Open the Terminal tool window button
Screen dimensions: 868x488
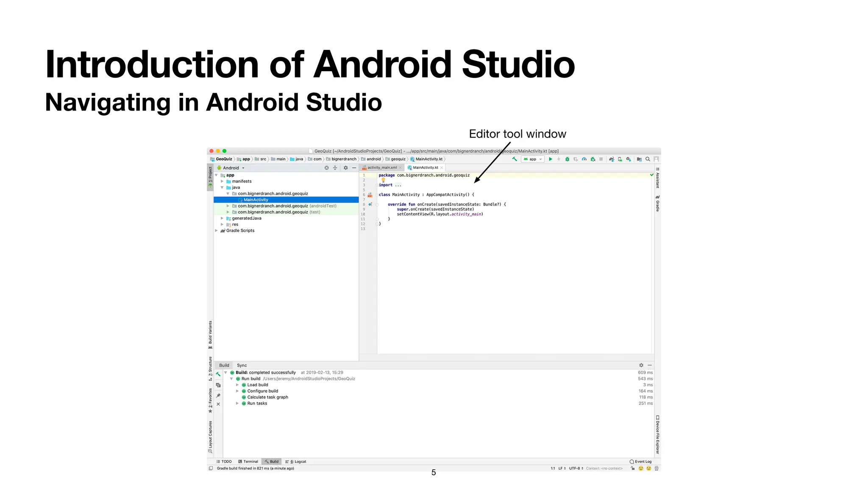[248, 461]
